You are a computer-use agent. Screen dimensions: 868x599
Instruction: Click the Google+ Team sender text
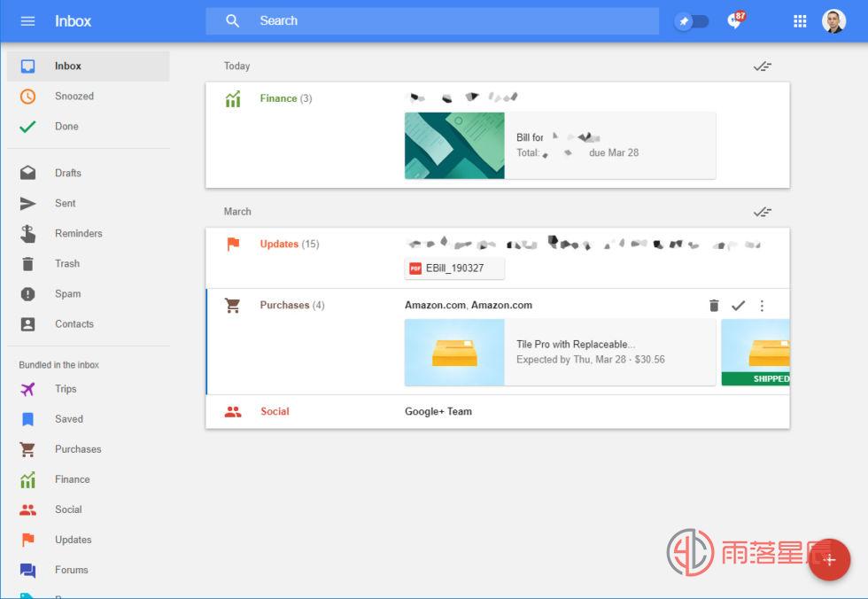438,411
